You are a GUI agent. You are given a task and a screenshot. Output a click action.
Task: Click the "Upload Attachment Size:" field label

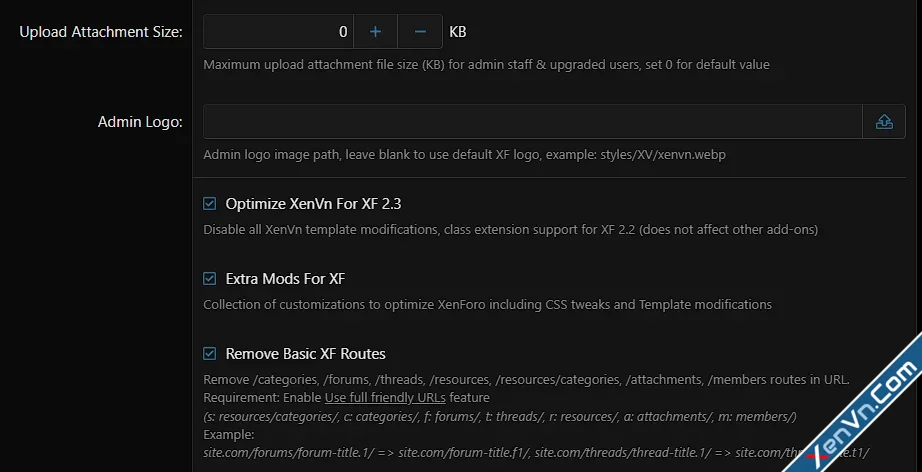101,32
